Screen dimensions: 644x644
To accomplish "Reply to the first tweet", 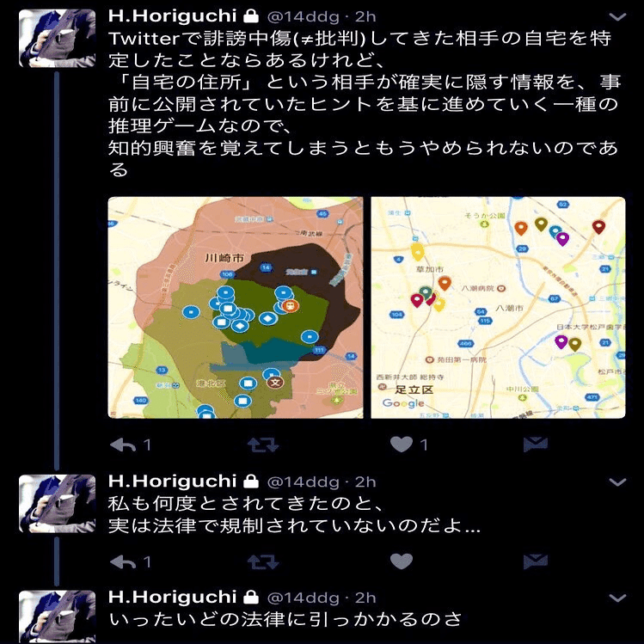I will point(123,445).
